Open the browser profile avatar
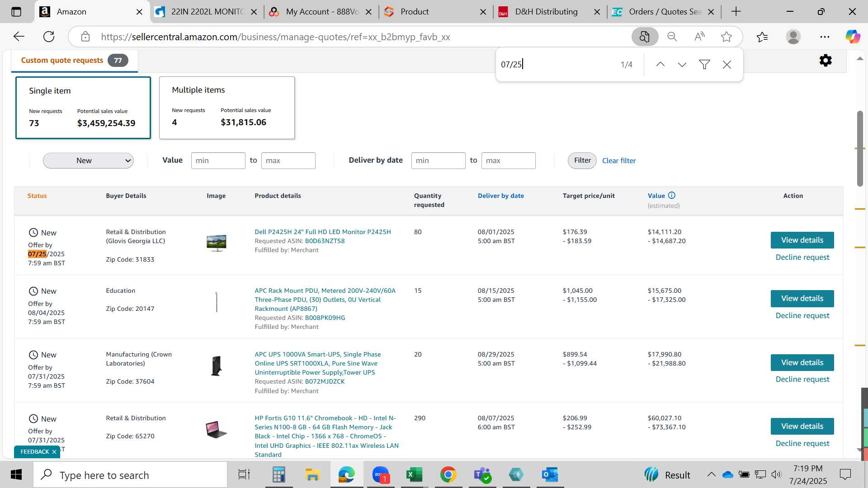The width and height of the screenshot is (868, 488). (x=793, y=37)
